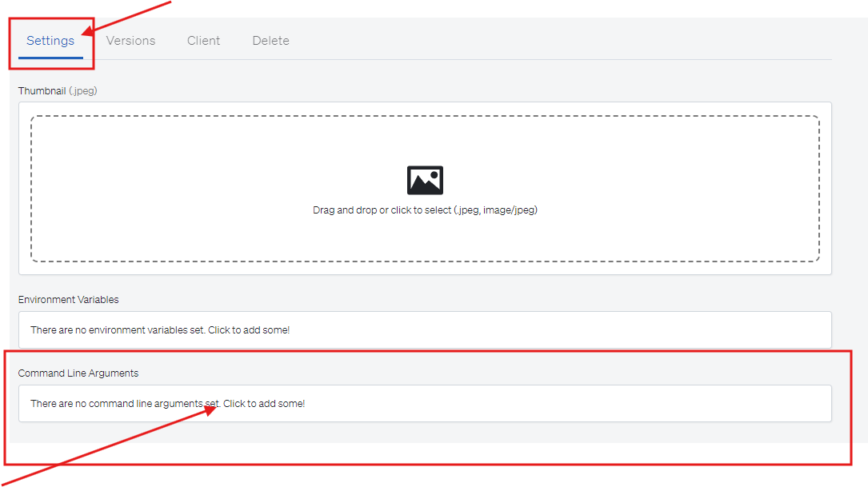Select the empty Environment Variables field
868x487 pixels.
[x=426, y=329]
